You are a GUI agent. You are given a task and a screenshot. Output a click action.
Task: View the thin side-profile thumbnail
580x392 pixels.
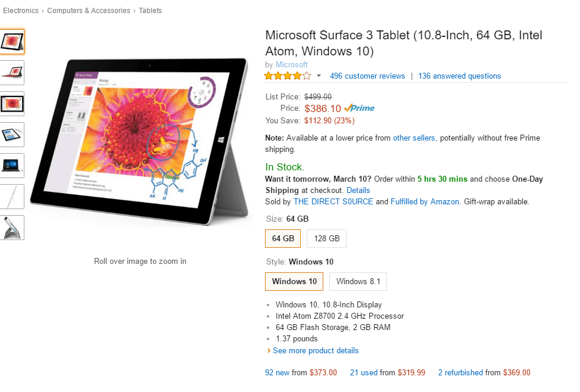pos(12,197)
